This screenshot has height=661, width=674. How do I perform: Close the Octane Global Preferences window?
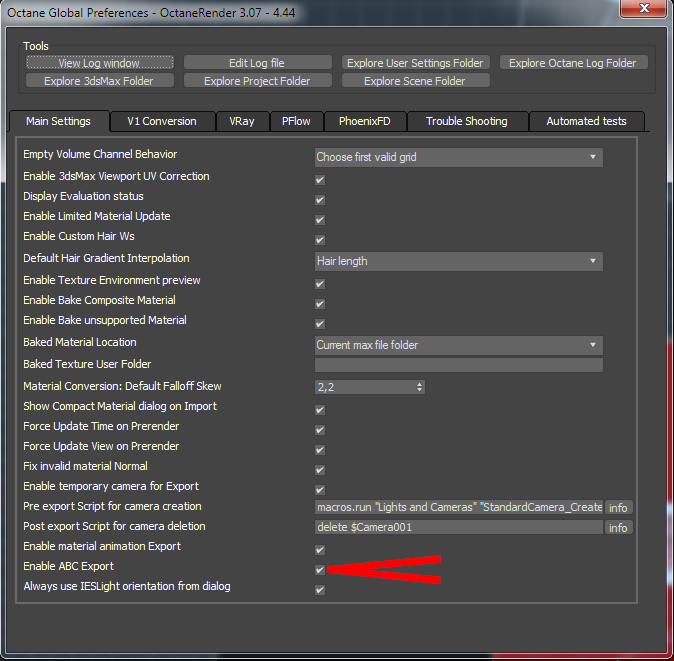pyautogui.click(x=644, y=8)
